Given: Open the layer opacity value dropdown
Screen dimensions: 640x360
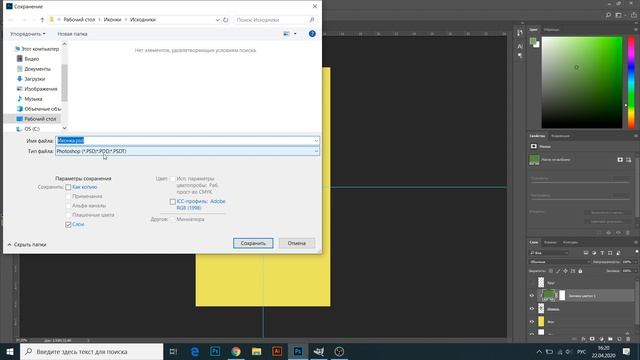Looking at the screenshot, I should (636, 262).
